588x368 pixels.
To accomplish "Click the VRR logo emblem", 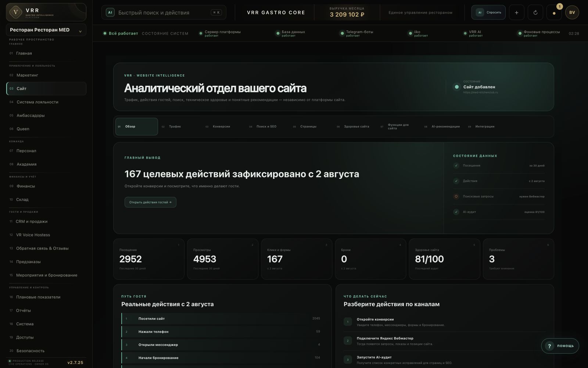I will [x=15, y=12].
